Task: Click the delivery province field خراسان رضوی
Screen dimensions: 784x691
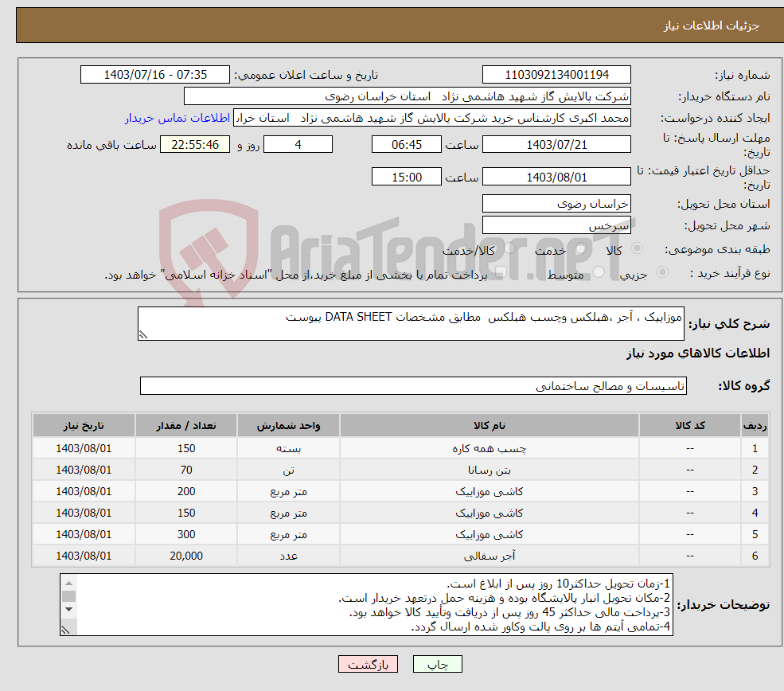Action: click(x=556, y=204)
